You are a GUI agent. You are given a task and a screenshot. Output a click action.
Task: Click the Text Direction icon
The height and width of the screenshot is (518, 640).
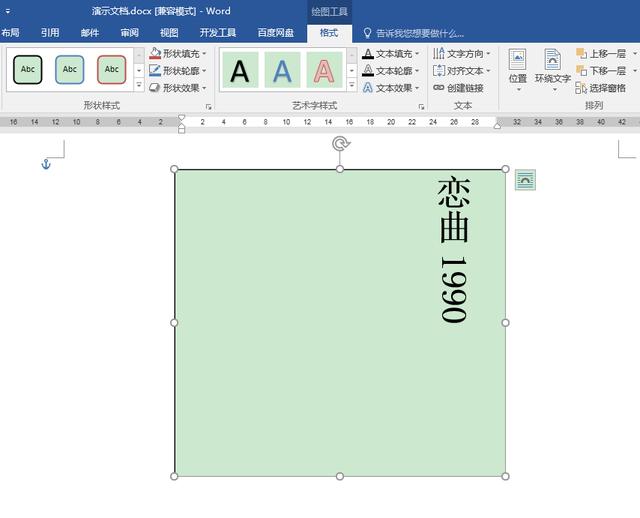pyautogui.click(x=439, y=53)
